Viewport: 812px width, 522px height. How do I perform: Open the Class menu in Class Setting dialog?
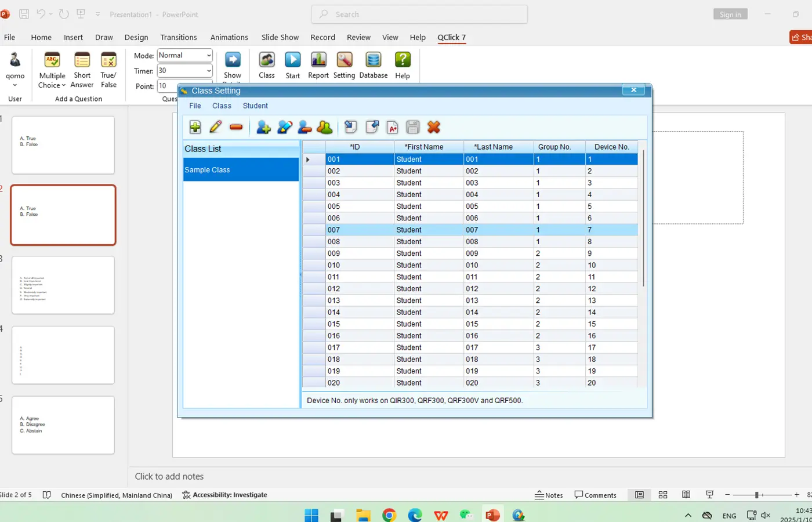(222, 106)
